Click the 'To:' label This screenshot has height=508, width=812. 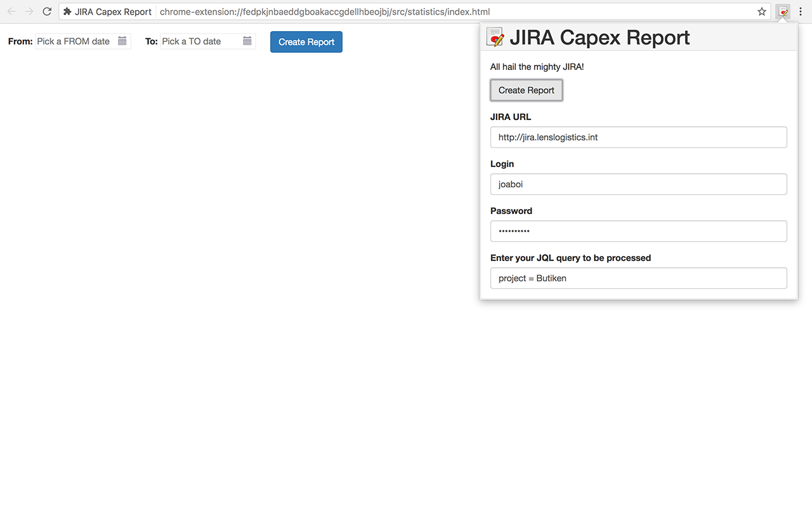(x=151, y=41)
